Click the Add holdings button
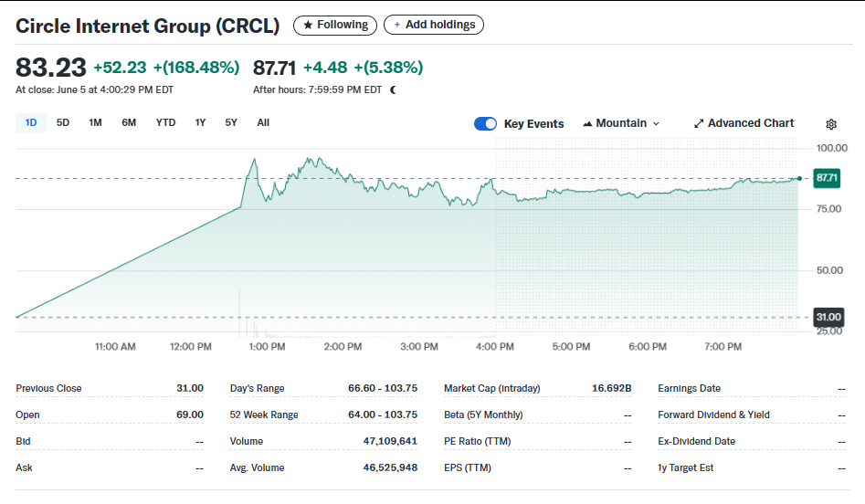865x504 pixels. 434,25
